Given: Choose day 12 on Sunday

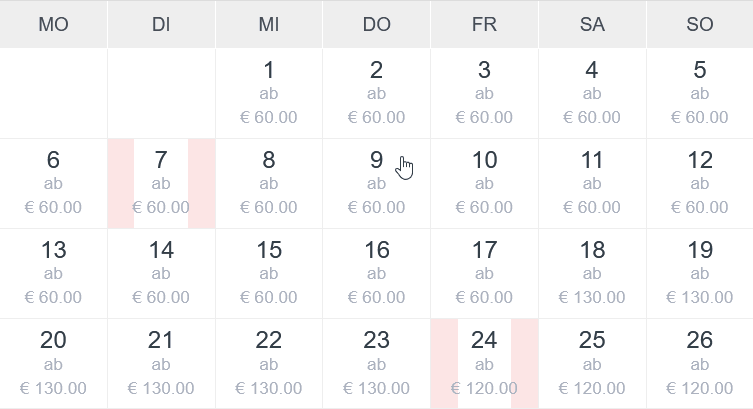Looking at the screenshot, I should [699, 183].
